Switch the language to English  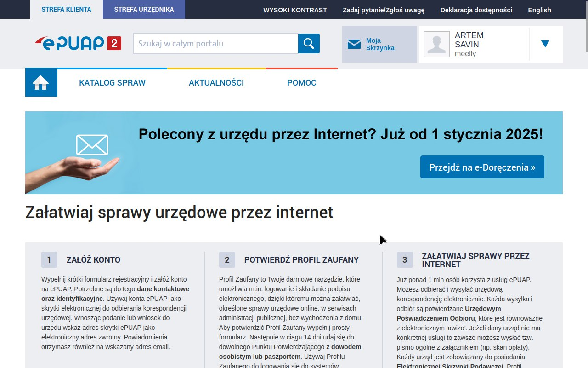coord(539,10)
